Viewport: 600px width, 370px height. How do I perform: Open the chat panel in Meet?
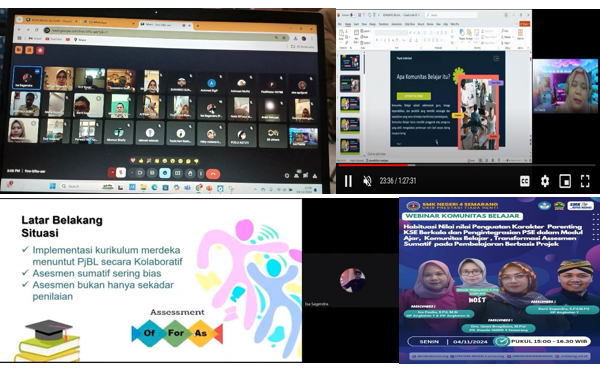click(x=305, y=175)
